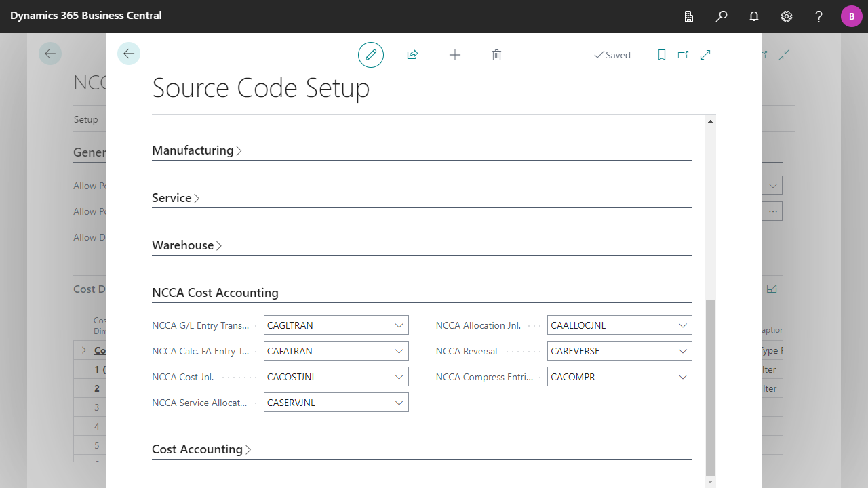Viewport: 868px width, 488px height.
Task: Click the edit pencil icon
Action: coord(371,55)
